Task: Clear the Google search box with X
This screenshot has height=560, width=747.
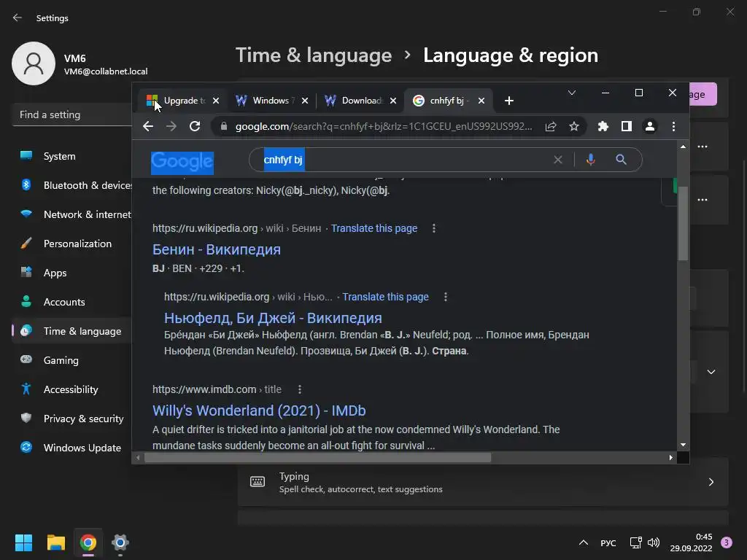Action: (558, 160)
